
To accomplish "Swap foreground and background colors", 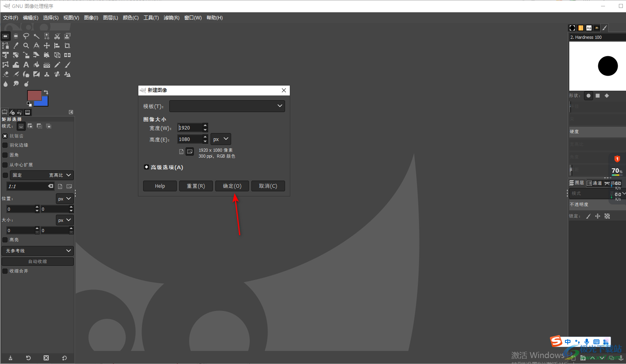I will [46, 92].
